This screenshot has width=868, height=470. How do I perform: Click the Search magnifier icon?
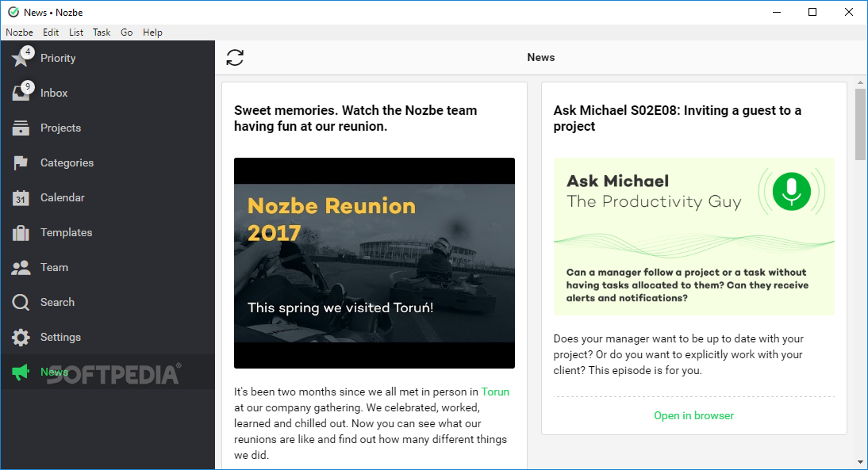[x=21, y=303]
